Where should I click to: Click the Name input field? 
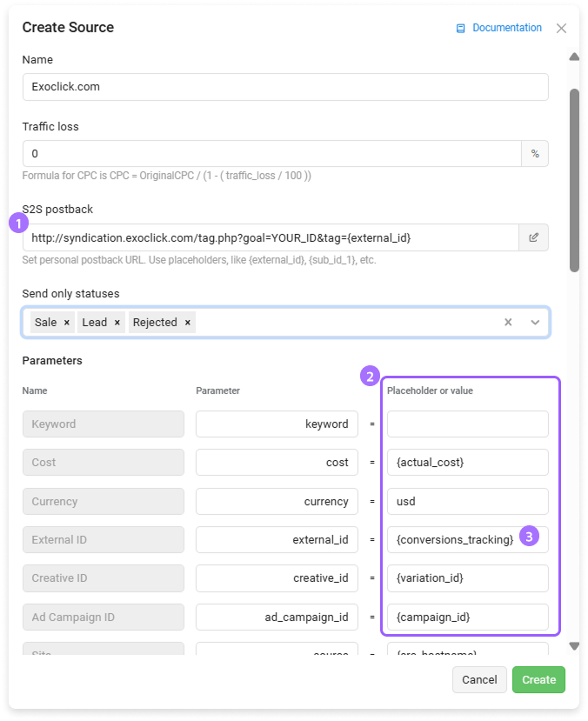click(x=285, y=87)
